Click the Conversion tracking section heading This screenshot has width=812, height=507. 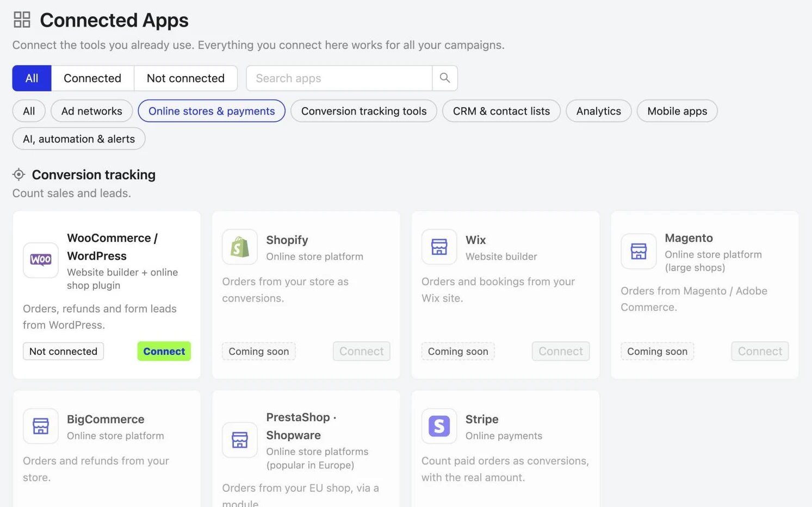pyautogui.click(x=94, y=174)
